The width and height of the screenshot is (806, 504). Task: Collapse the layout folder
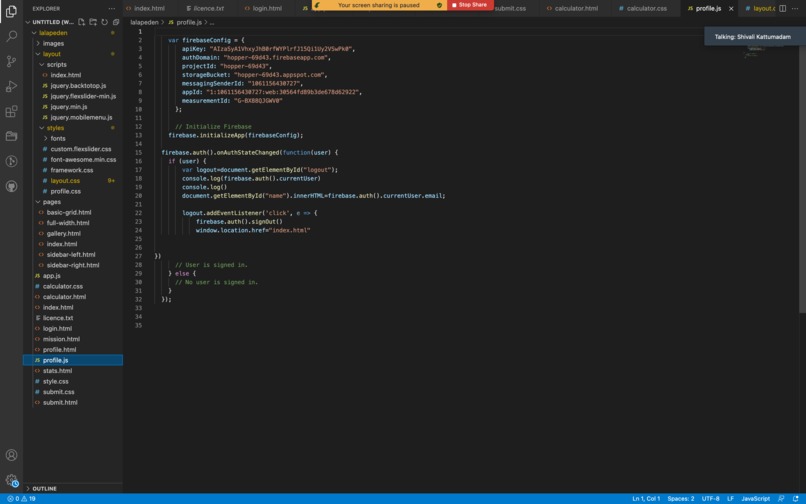click(38, 54)
